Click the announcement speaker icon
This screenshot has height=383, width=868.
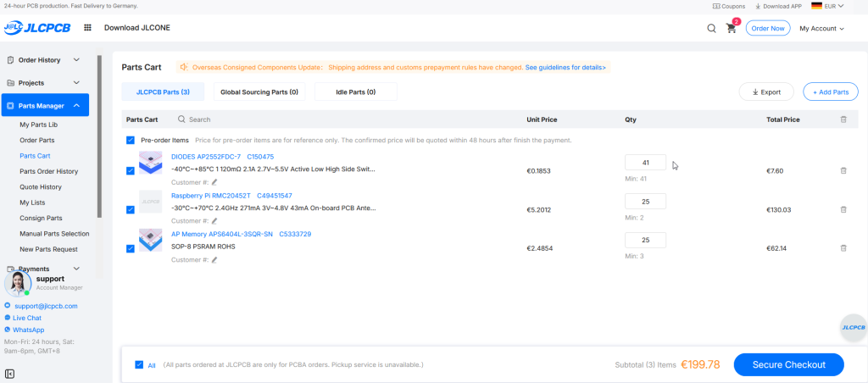click(184, 68)
